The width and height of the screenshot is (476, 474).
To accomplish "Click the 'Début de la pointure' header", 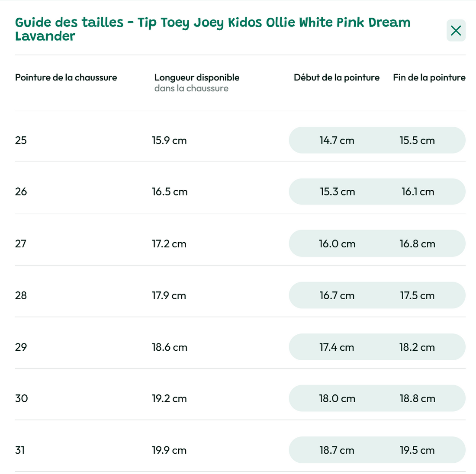I will [336, 77].
